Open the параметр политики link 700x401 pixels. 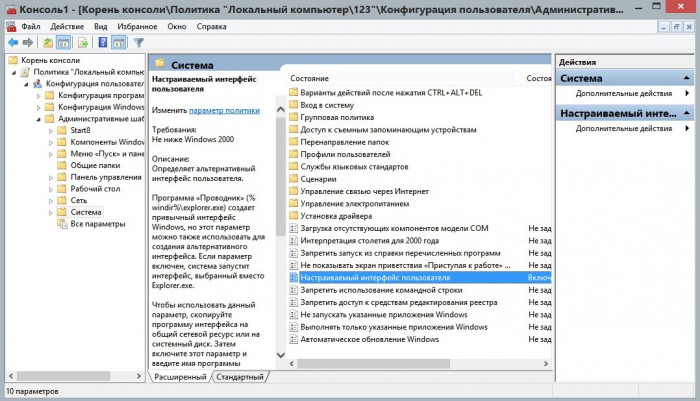click(224, 110)
